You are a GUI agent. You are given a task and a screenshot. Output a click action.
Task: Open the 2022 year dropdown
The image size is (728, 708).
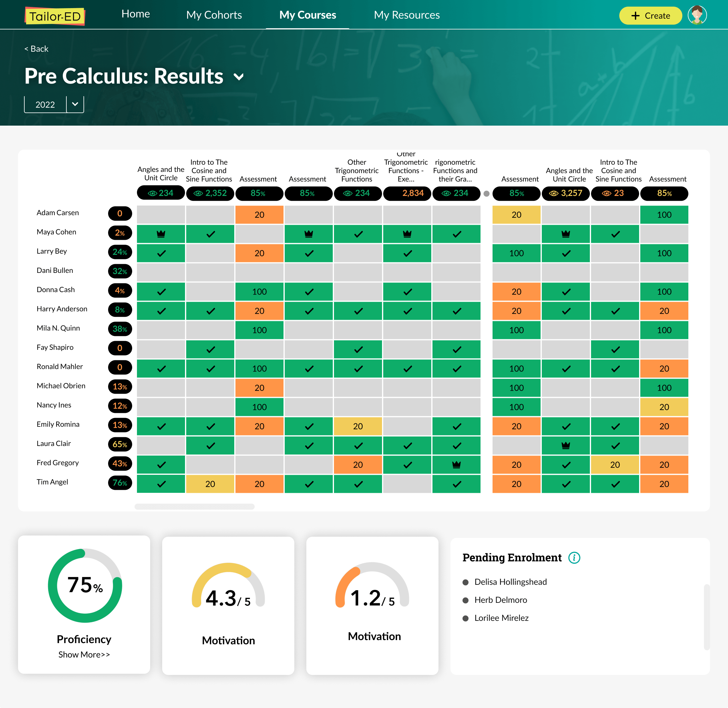click(75, 104)
